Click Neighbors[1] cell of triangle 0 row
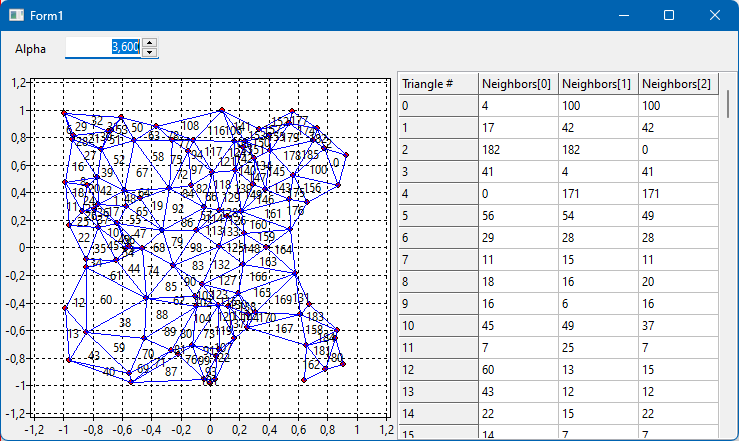This screenshot has width=739, height=441. 599,106
